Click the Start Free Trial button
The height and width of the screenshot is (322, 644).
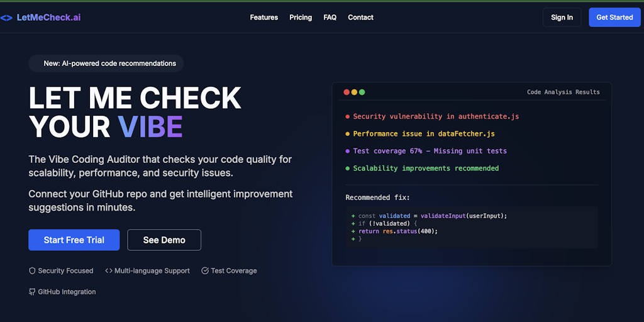[74, 240]
